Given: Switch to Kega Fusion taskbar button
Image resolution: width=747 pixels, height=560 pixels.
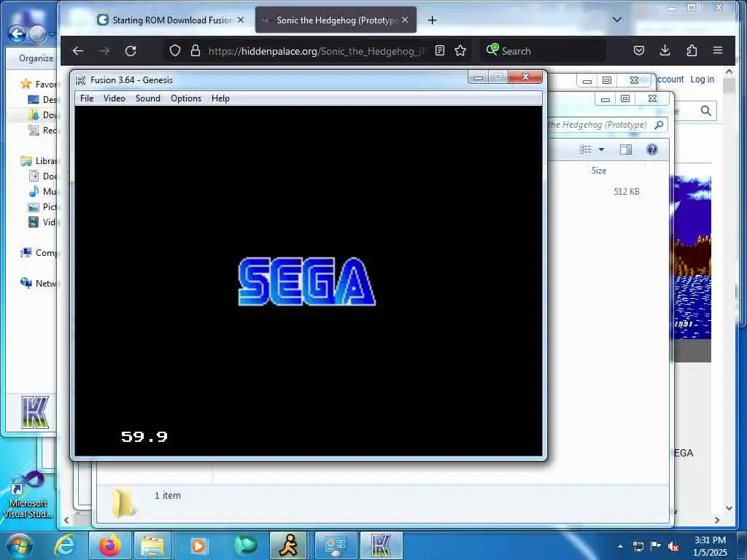Looking at the screenshot, I should point(381,545).
